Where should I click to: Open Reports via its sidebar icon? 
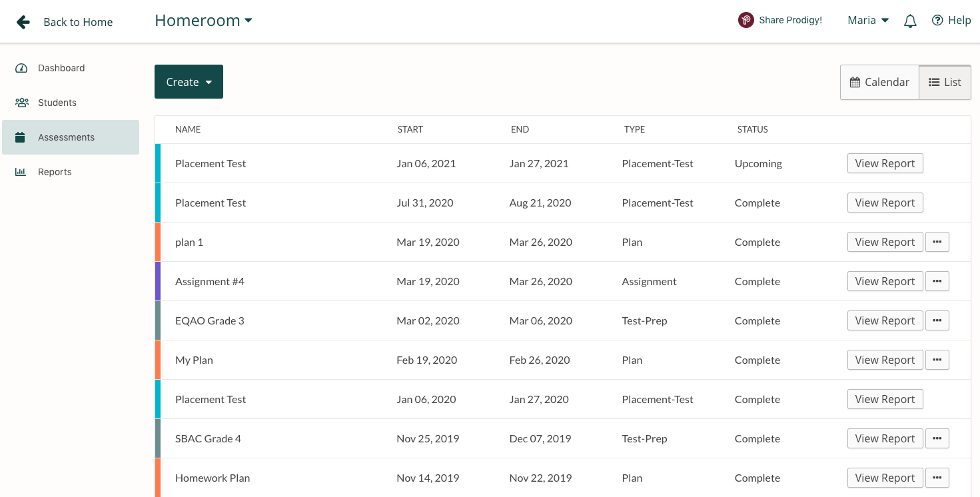[x=21, y=171]
